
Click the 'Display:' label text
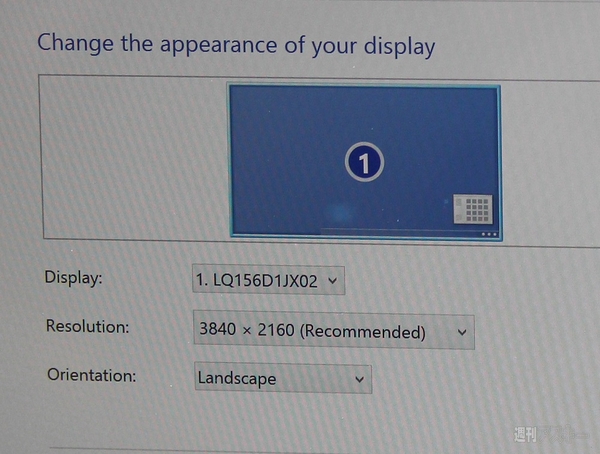click(73, 277)
